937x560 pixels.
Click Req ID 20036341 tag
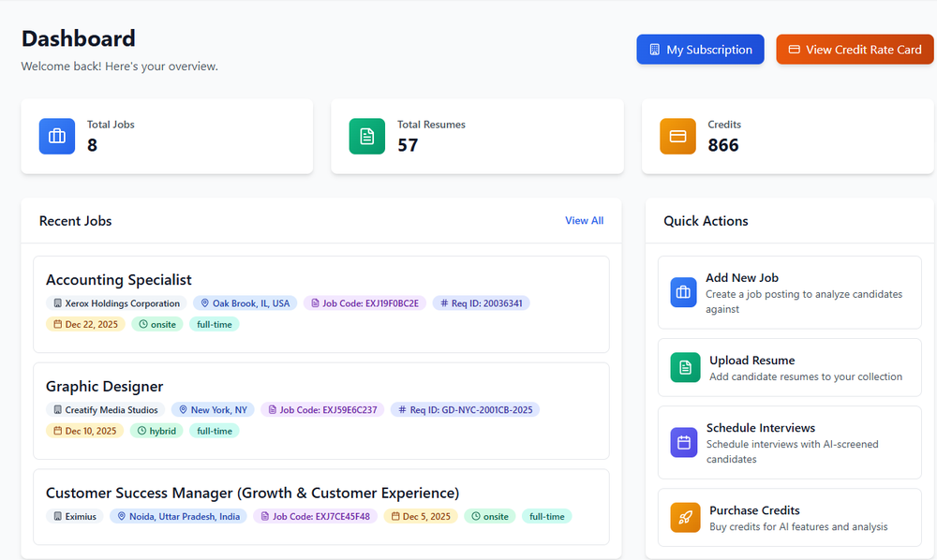pyautogui.click(x=481, y=303)
